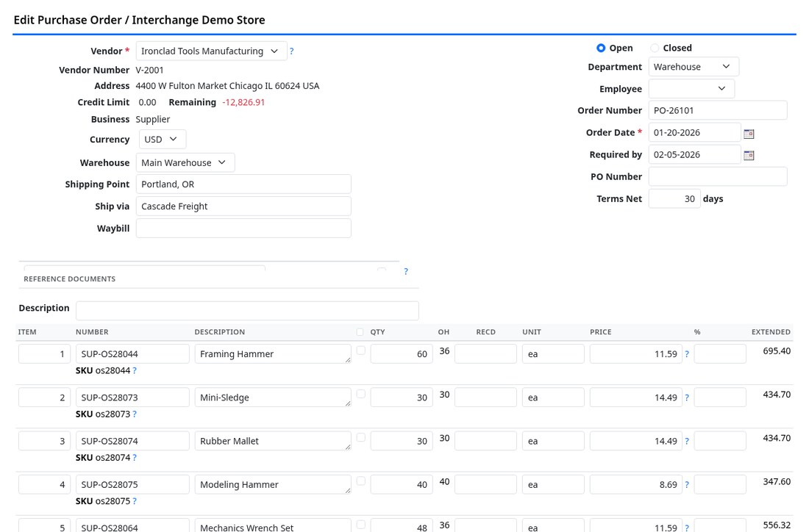Click the Shipping Point field
The width and height of the screenshot is (809, 532).
pos(243,184)
